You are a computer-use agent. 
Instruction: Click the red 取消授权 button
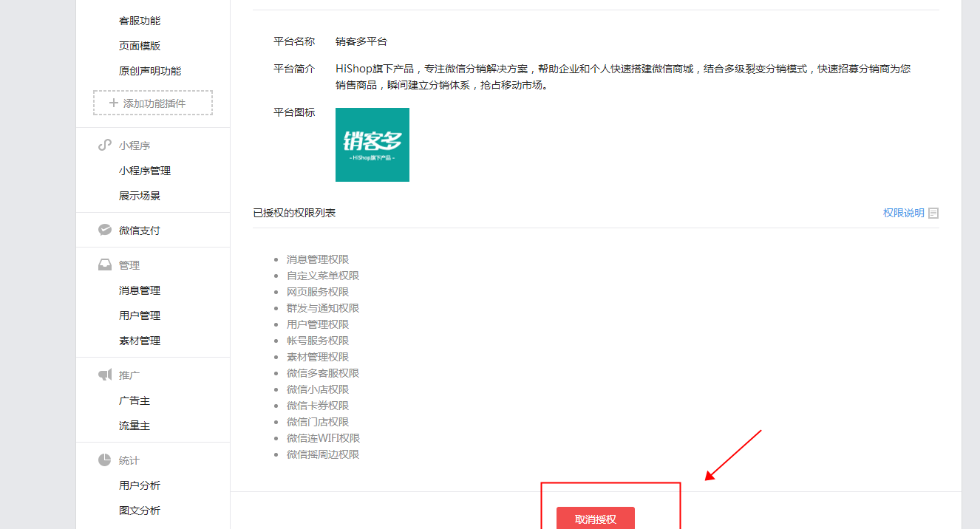point(596,518)
